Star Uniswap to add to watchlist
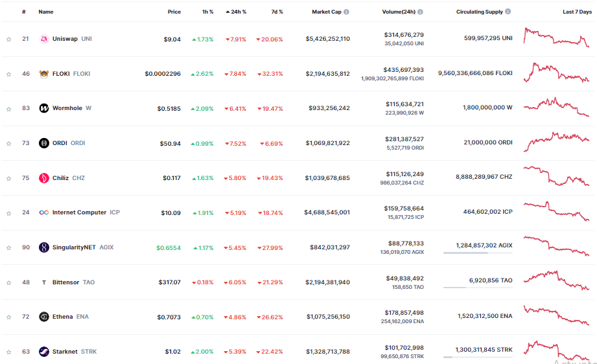The width and height of the screenshot is (597, 364). [9, 39]
